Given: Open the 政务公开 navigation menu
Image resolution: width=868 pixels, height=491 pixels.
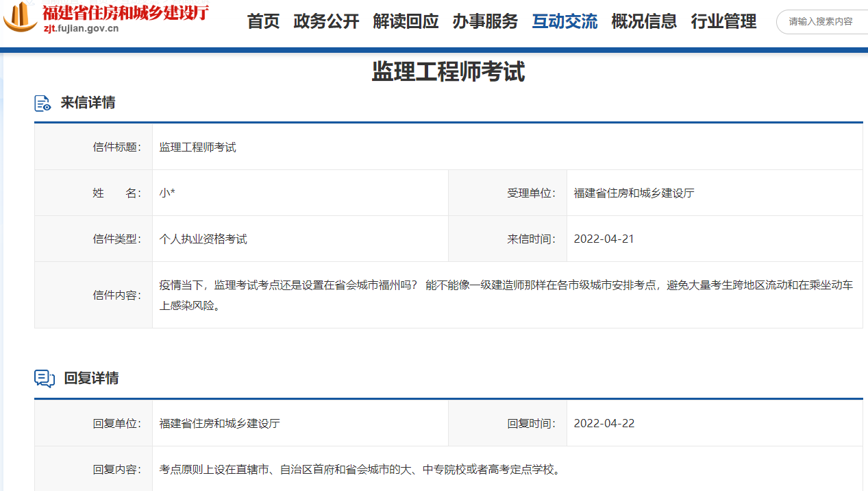Looking at the screenshot, I should (x=326, y=21).
